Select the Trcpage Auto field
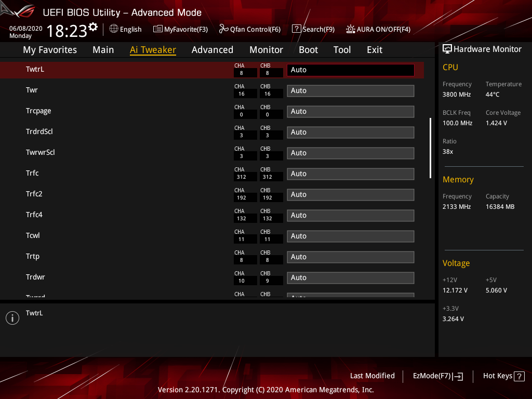Image resolution: width=532 pixels, height=399 pixels. coord(351,111)
